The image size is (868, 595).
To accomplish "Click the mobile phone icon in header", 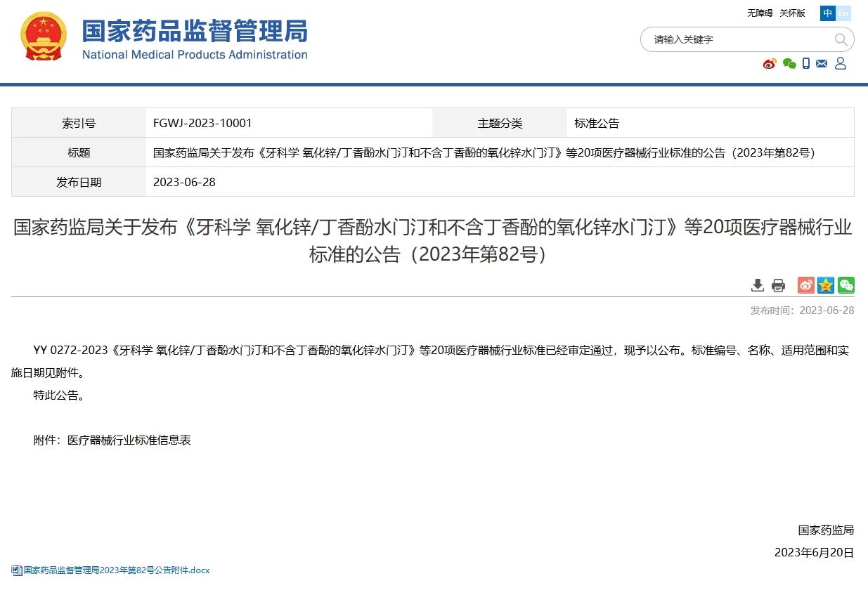I will coord(806,64).
